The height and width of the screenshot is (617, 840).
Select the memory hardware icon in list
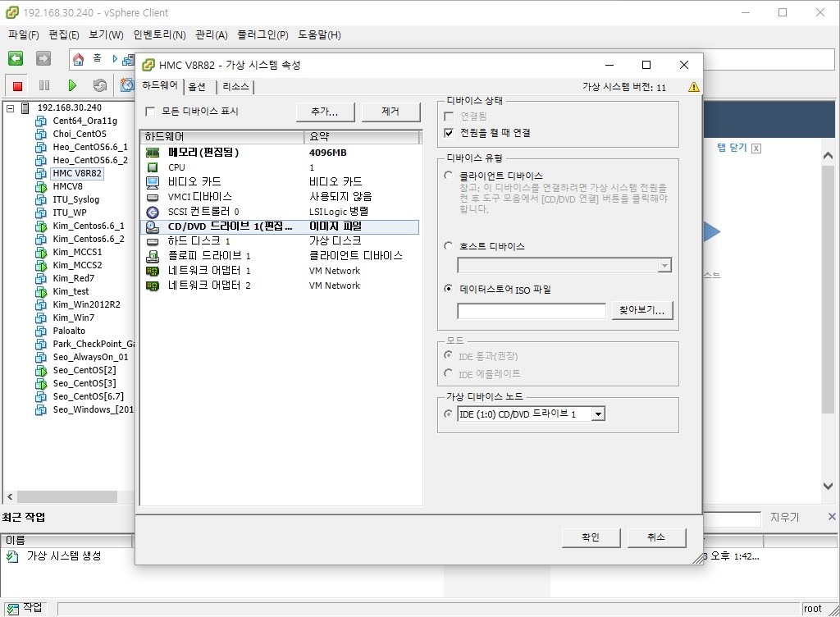click(x=153, y=153)
